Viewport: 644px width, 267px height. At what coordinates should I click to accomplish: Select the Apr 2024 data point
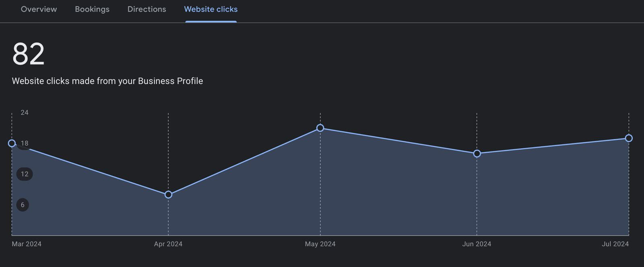coord(168,195)
